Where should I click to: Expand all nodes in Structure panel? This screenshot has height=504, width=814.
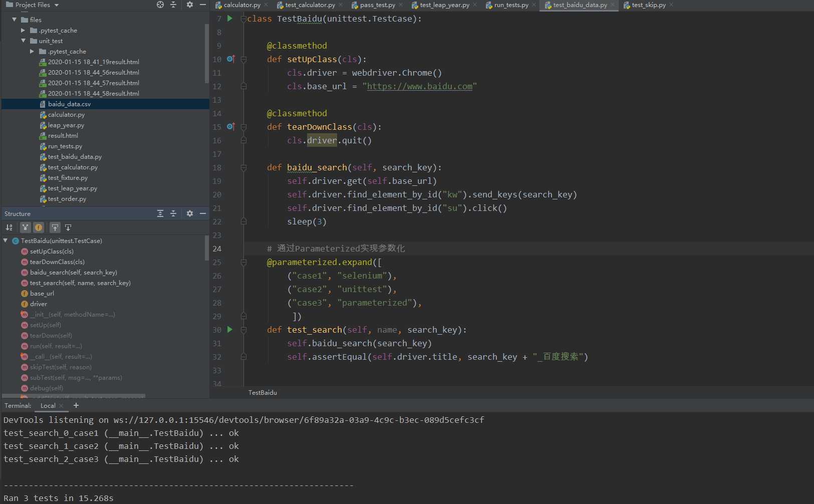coord(160,213)
